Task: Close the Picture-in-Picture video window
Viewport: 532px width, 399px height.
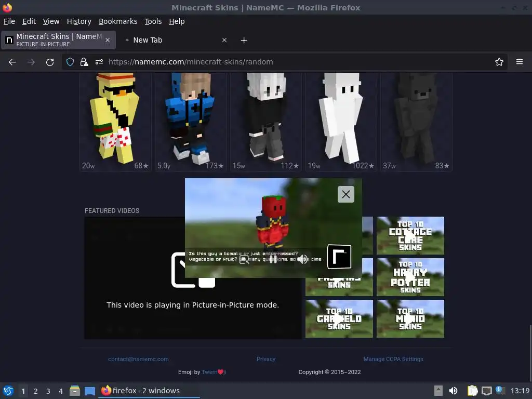Action: tap(345, 194)
